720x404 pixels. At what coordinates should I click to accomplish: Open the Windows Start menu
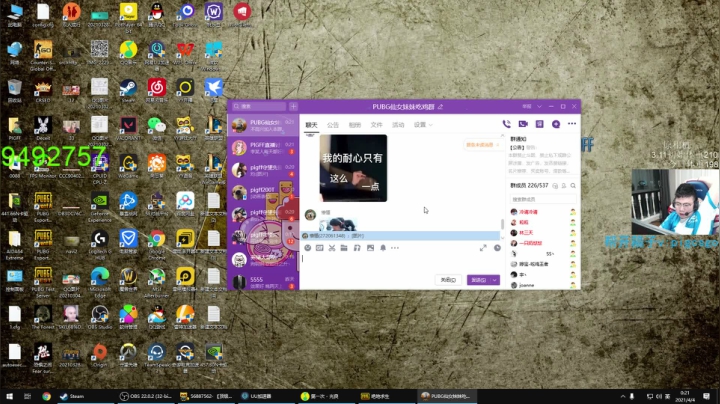pyautogui.click(x=9, y=396)
